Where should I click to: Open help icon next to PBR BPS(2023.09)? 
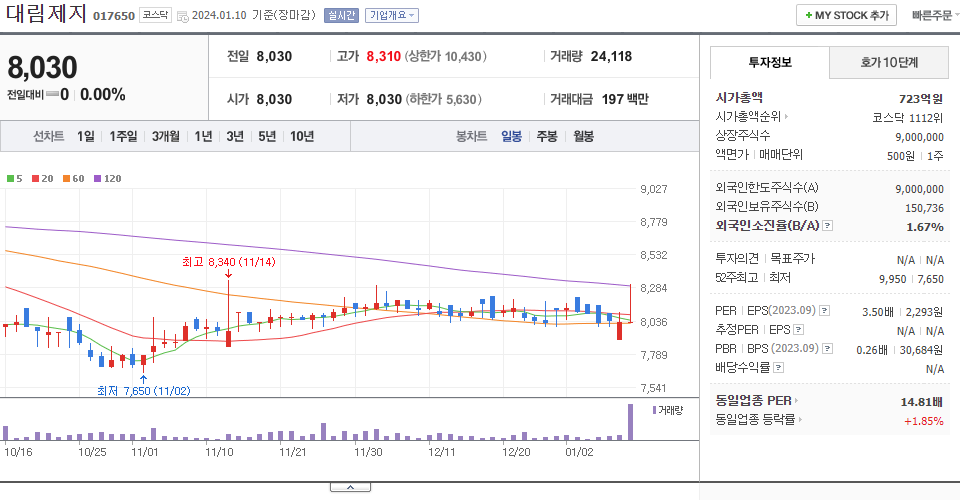tap(827, 349)
